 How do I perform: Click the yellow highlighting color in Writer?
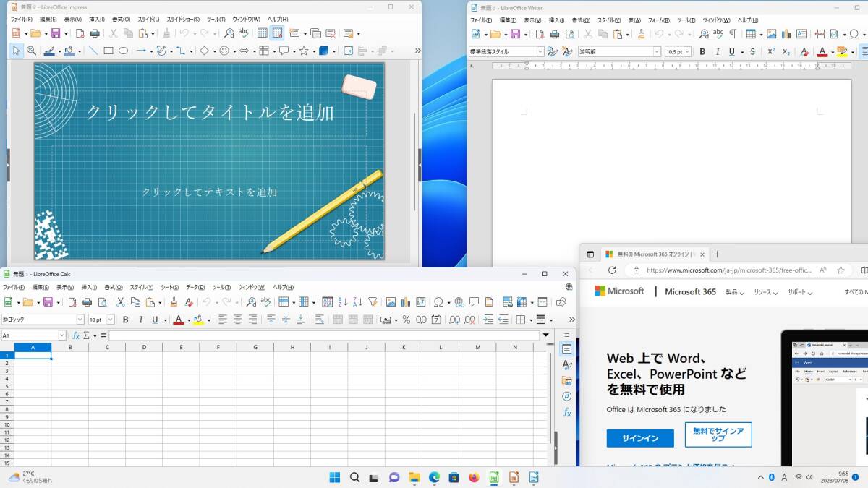click(x=841, y=51)
